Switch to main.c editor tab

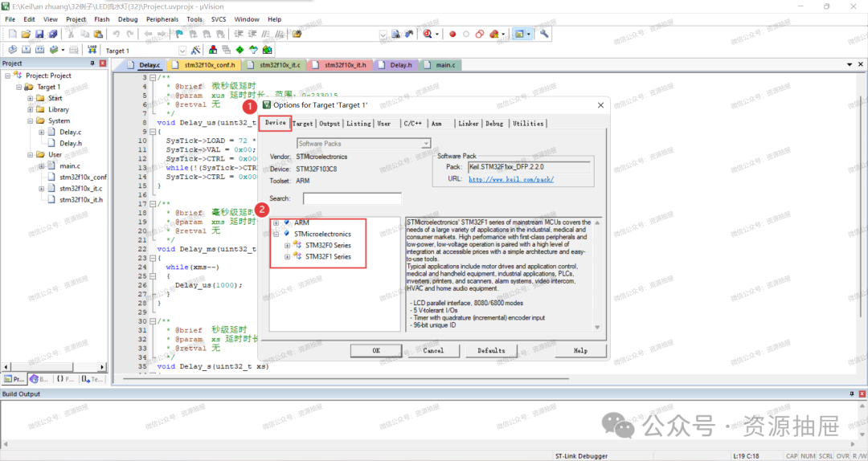pos(440,65)
